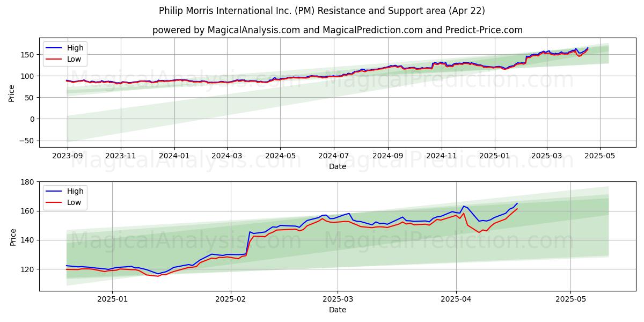Click the 'Date' axis label under top chart

(338, 166)
